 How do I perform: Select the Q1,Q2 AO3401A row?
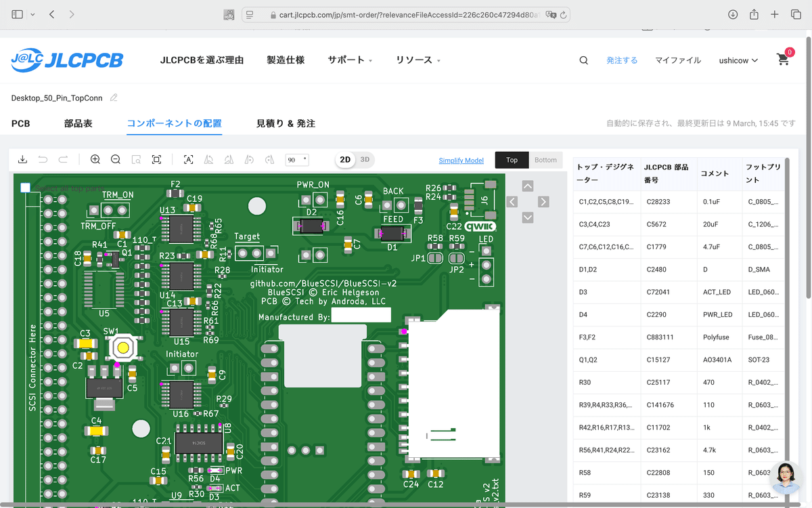point(679,360)
